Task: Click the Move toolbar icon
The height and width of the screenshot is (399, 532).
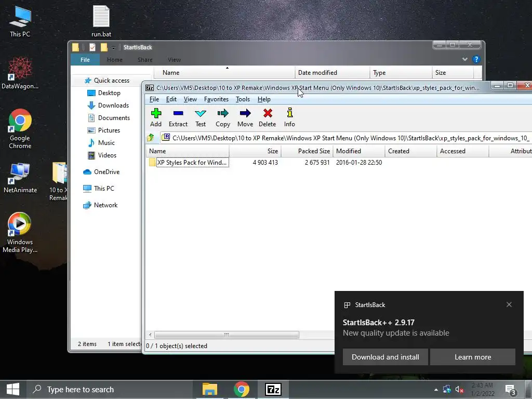Action: coord(245,117)
